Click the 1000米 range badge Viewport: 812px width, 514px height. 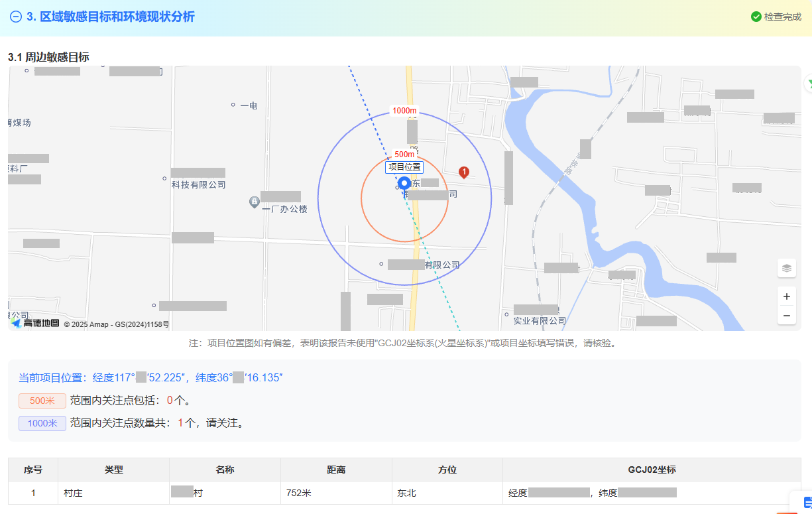click(x=42, y=423)
